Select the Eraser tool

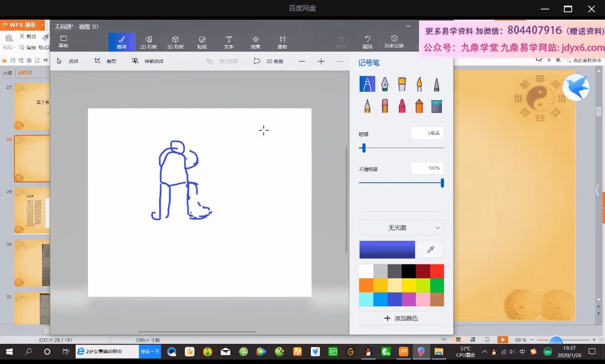coord(384,106)
